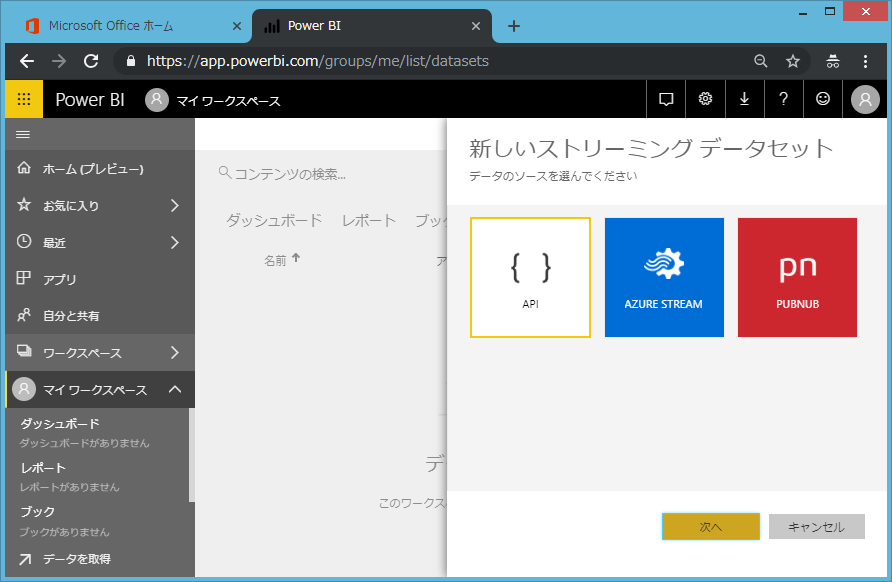Select the ブック section in the sidebar
Screen dimensions: 892x582
38,511
